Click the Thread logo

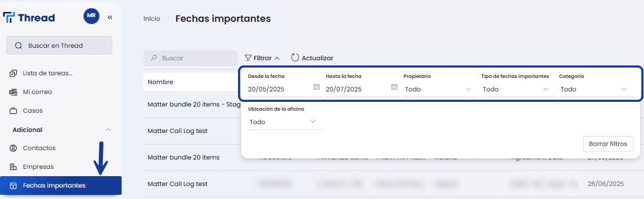[29, 18]
